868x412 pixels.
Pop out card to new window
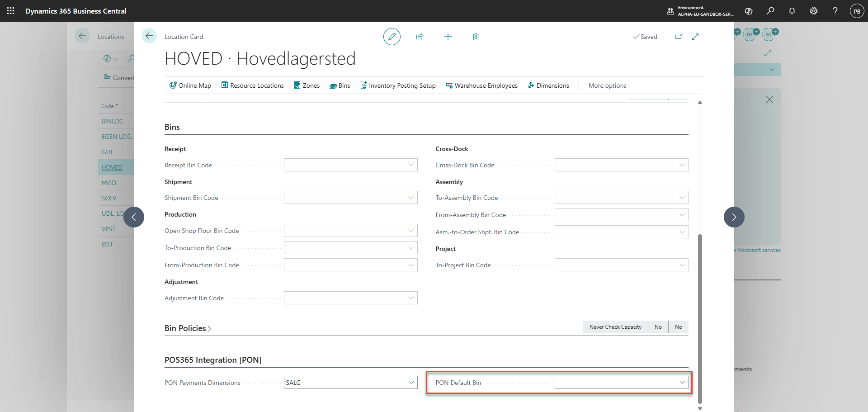[x=679, y=37]
